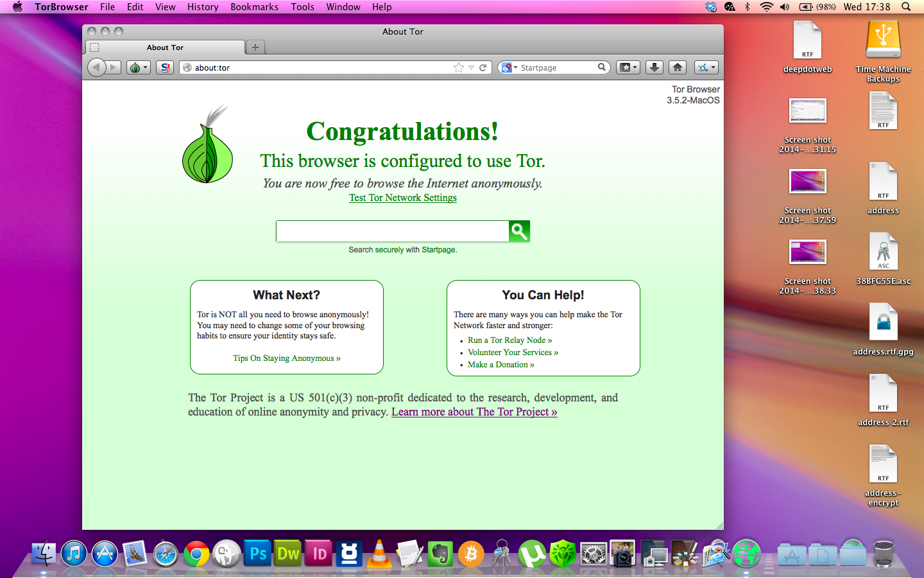The width and height of the screenshot is (924, 578).
Task: Launch VLC from the dock
Action: [x=379, y=554]
